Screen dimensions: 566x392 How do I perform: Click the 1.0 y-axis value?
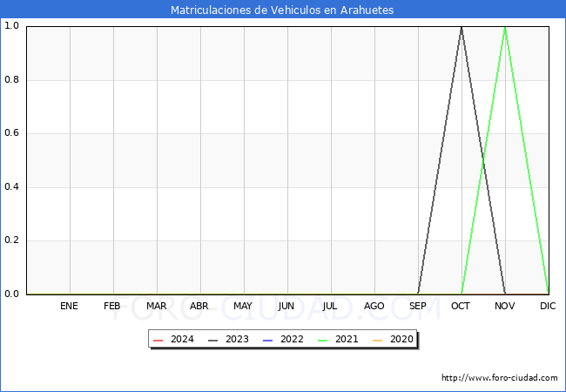click(x=11, y=25)
